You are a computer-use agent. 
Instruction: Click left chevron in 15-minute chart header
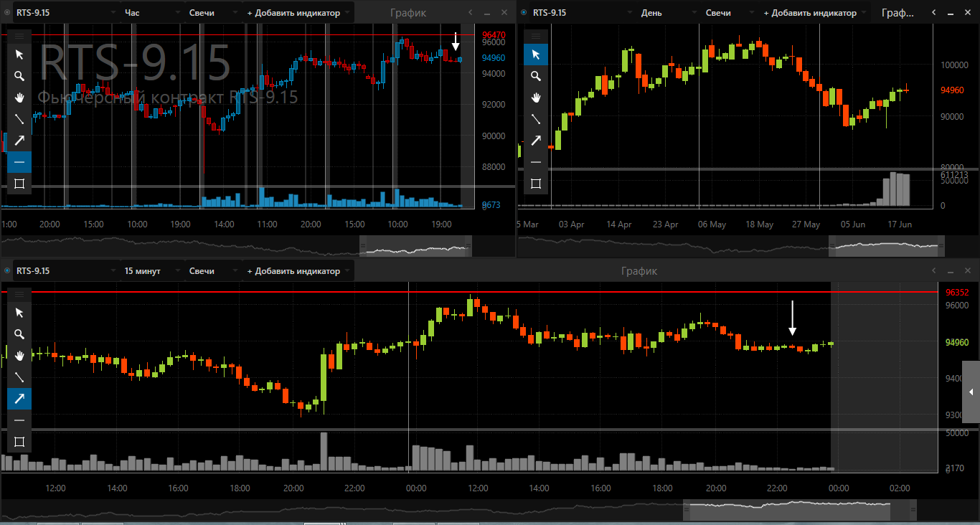934,271
